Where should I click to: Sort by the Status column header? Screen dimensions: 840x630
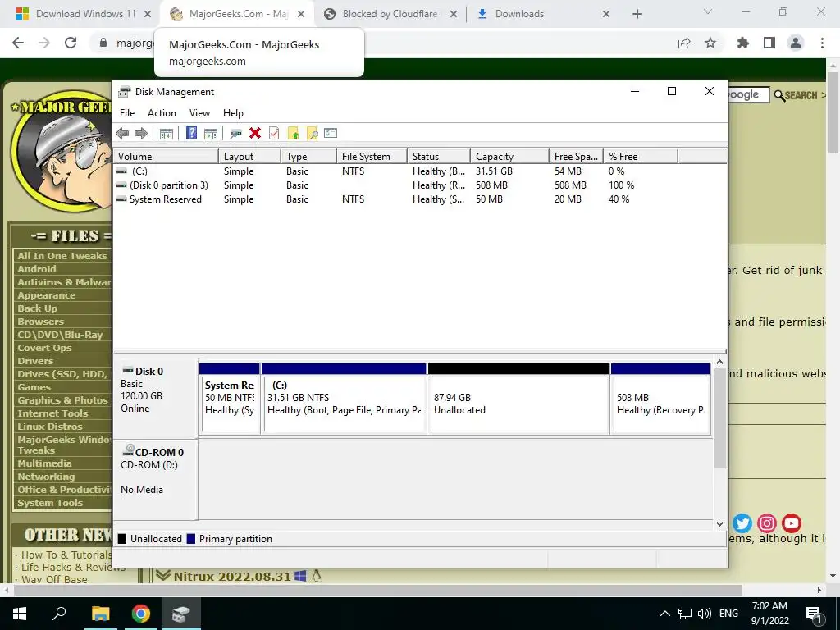pyautogui.click(x=439, y=157)
